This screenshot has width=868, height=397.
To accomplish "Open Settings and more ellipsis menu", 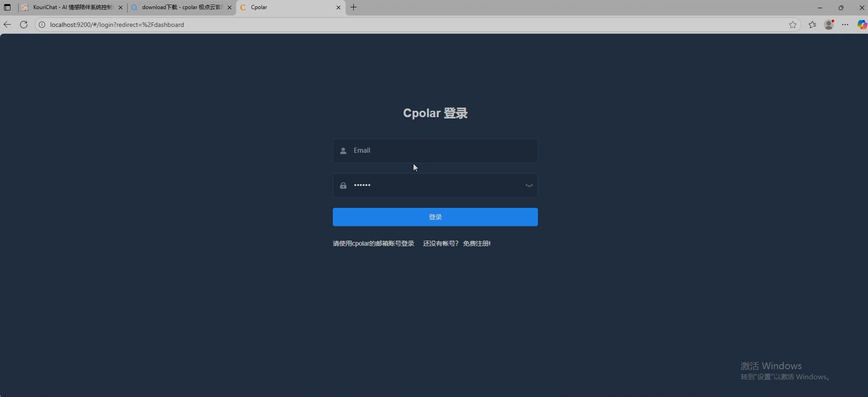I will click(x=845, y=25).
